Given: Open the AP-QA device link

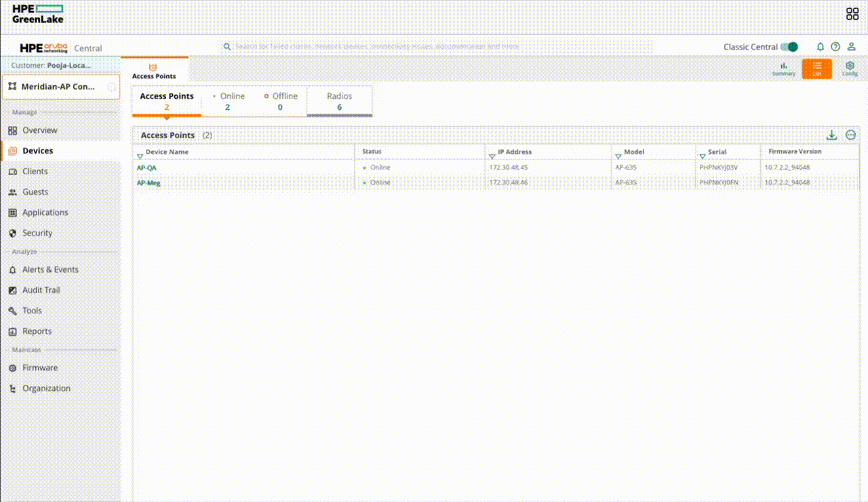Looking at the screenshot, I should [146, 168].
